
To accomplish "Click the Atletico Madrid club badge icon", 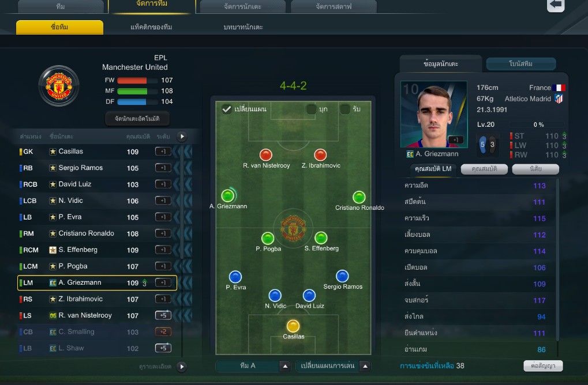I will click(x=559, y=99).
